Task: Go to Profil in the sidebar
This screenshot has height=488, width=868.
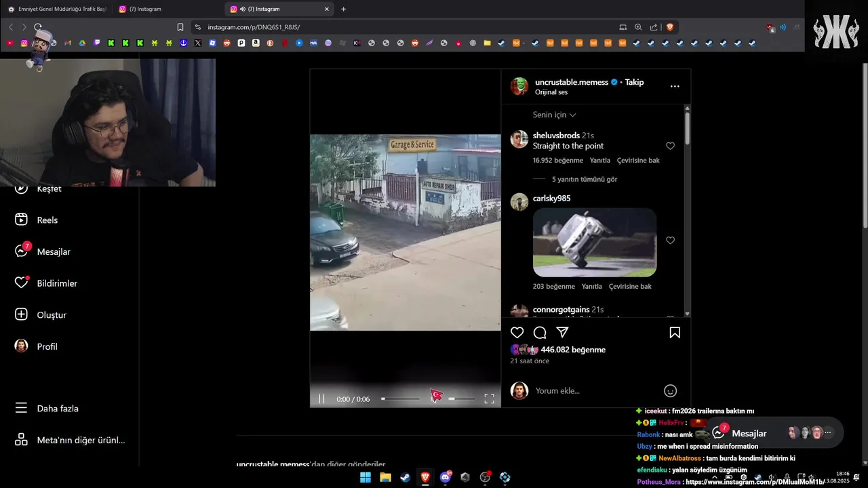Action: 37,346
